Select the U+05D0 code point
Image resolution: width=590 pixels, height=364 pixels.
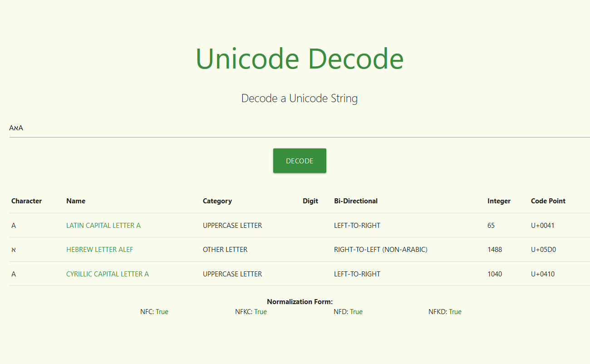(543, 249)
